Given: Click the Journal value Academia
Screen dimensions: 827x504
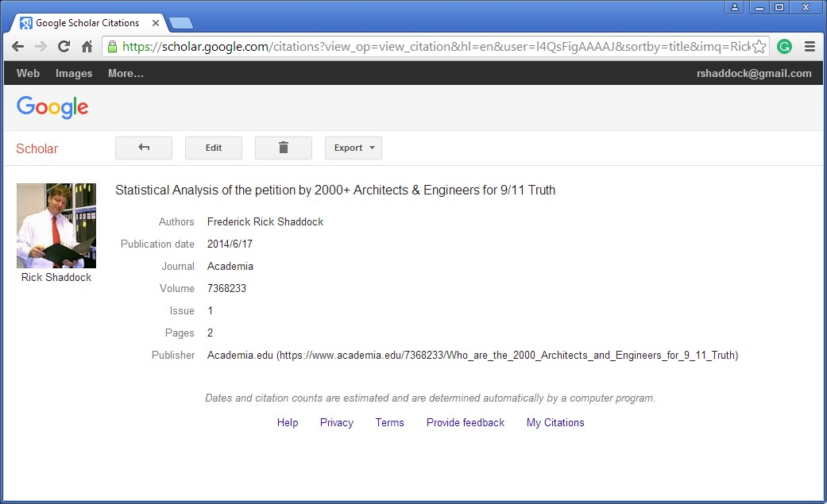Looking at the screenshot, I should coord(230,266).
